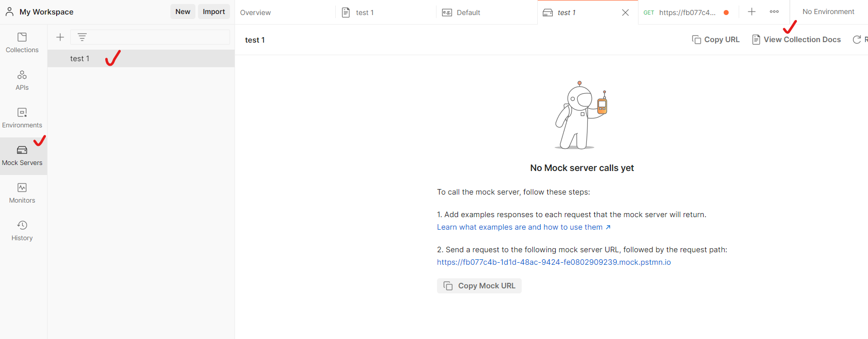Click the user avatar icon beside My Workspace
This screenshot has width=868, height=339.
(x=10, y=12)
